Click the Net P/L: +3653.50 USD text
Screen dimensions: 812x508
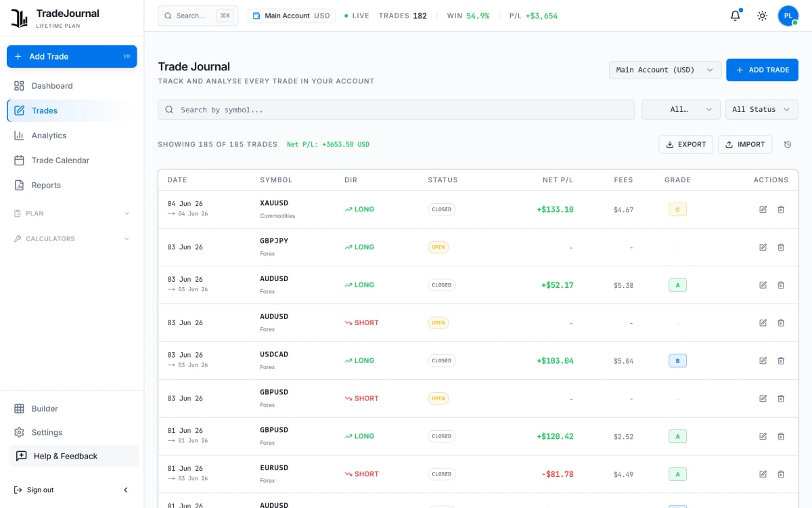tap(328, 144)
